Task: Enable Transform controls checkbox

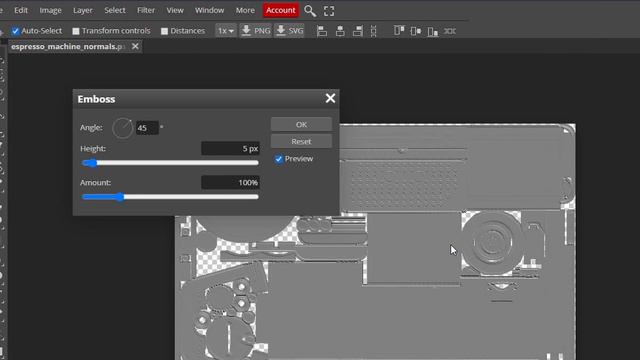Action: (76, 31)
